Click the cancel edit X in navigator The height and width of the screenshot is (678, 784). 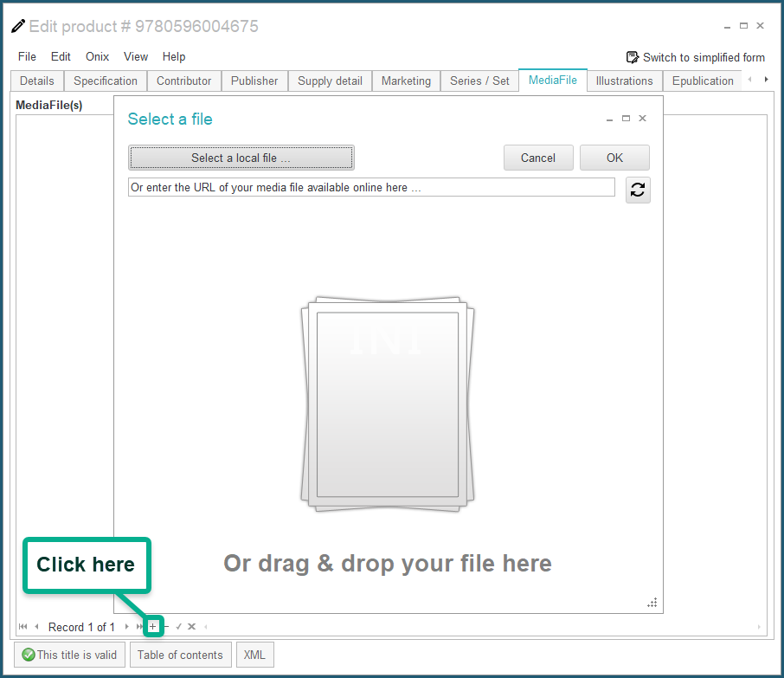pos(191,626)
